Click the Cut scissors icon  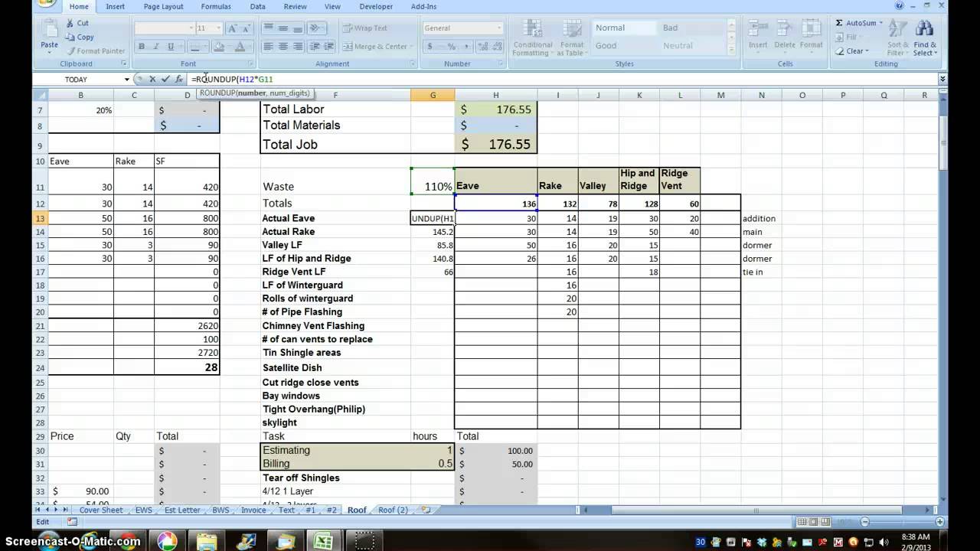(x=69, y=24)
